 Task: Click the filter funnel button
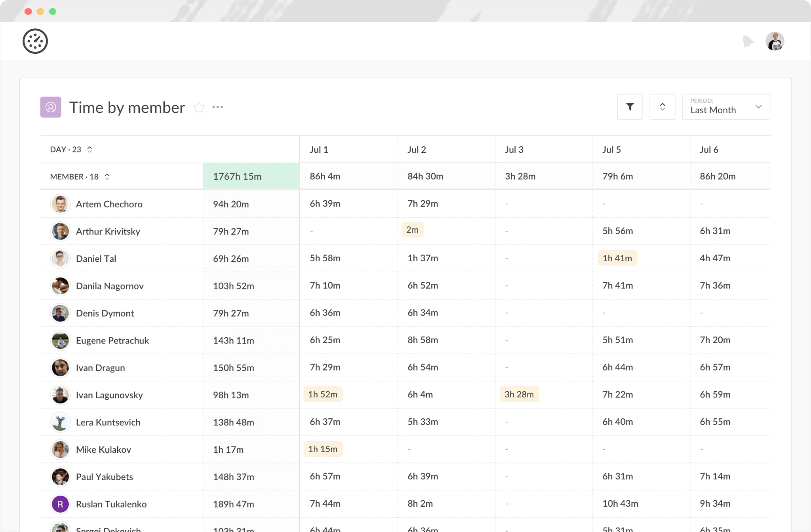(630, 106)
